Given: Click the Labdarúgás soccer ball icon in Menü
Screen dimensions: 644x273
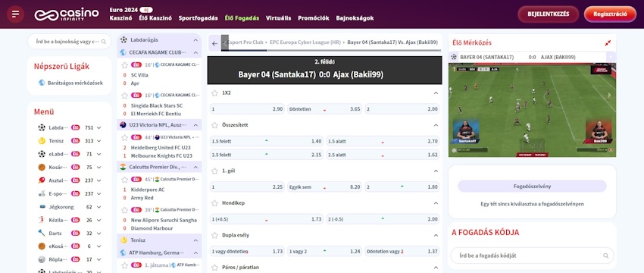Looking at the screenshot, I should tap(42, 127).
